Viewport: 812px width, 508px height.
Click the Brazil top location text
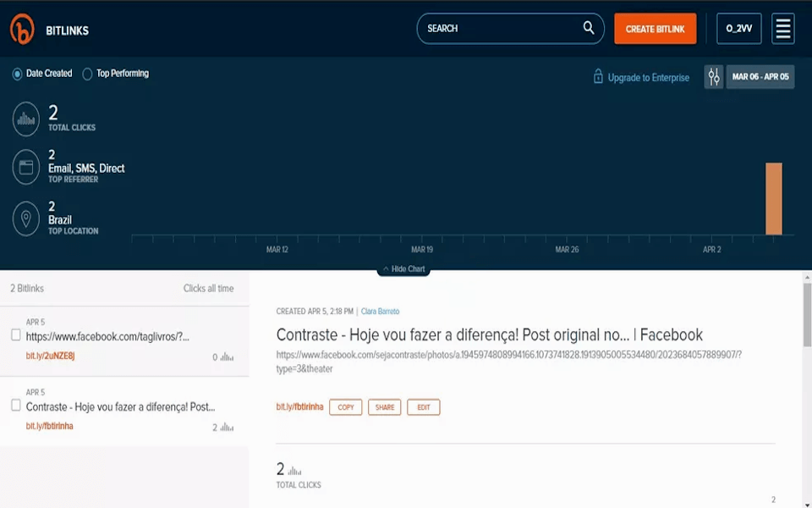[x=60, y=220]
